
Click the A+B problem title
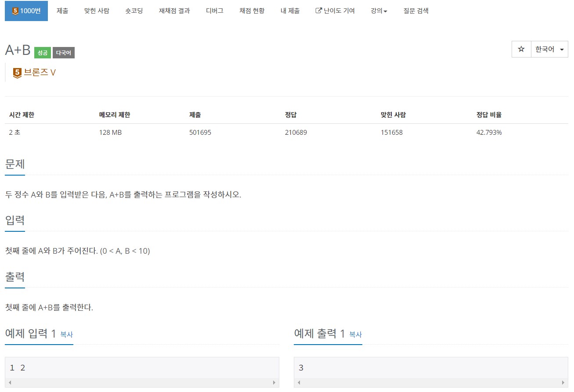click(18, 50)
